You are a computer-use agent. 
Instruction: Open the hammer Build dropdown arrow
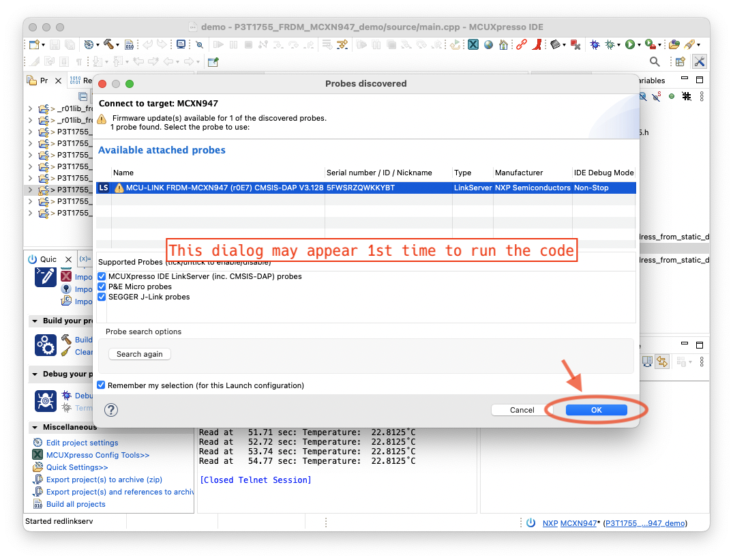[x=117, y=45]
